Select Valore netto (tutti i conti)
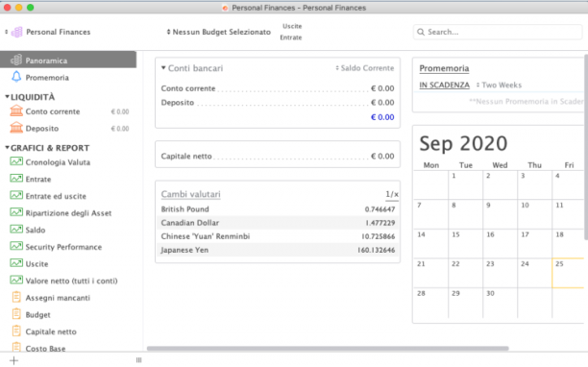 (x=71, y=281)
